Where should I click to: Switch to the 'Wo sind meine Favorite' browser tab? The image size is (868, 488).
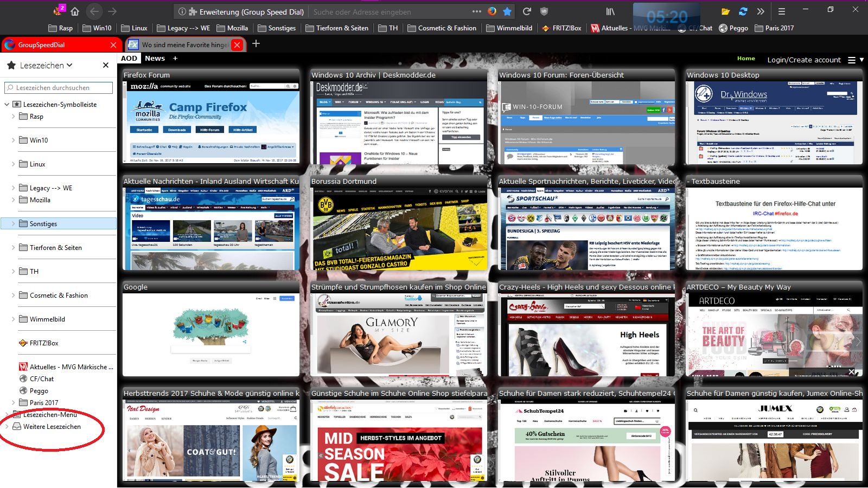click(x=186, y=44)
